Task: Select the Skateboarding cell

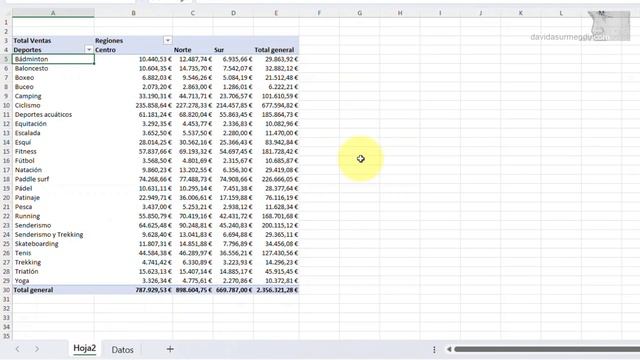Action: [53, 244]
